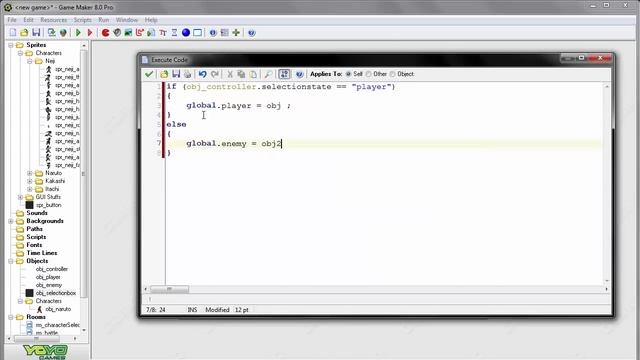Save code to file in editor
Image resolution: width=640 pixels, height=360 pixels.
click(x=176, y=74)
